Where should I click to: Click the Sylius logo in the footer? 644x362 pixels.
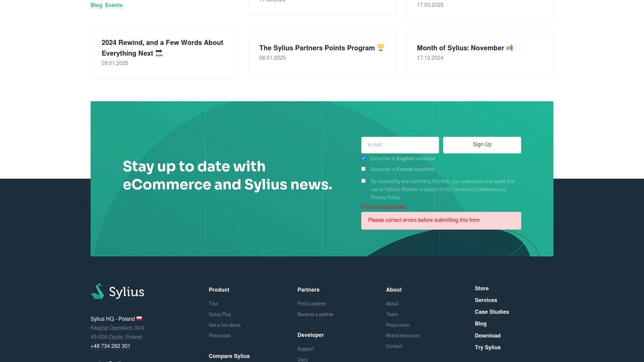point(118,291)
